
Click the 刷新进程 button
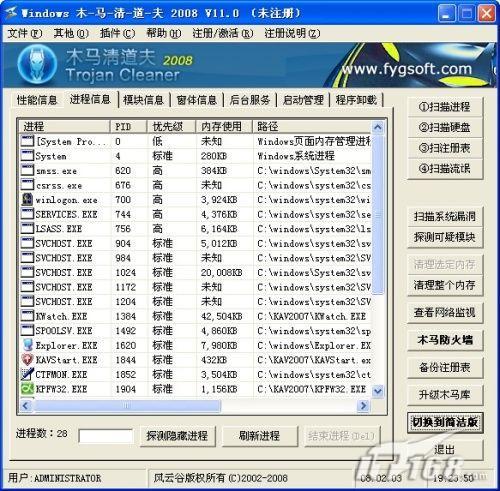click(259, 436)
